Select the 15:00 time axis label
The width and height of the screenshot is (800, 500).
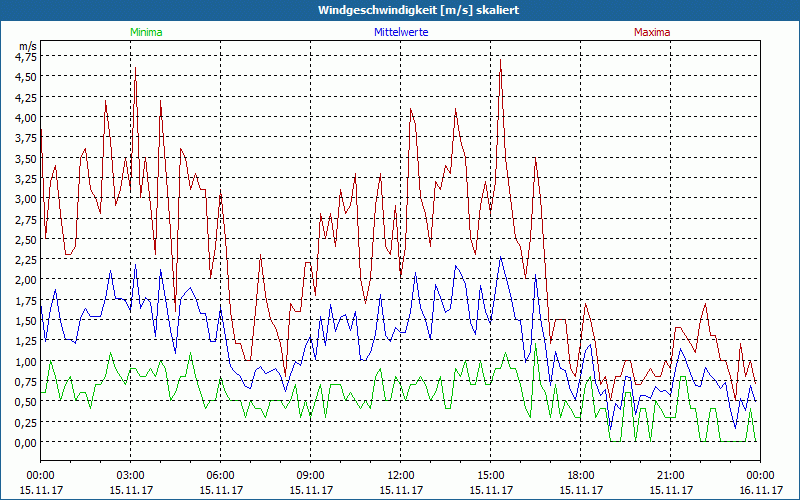point(491,475)
